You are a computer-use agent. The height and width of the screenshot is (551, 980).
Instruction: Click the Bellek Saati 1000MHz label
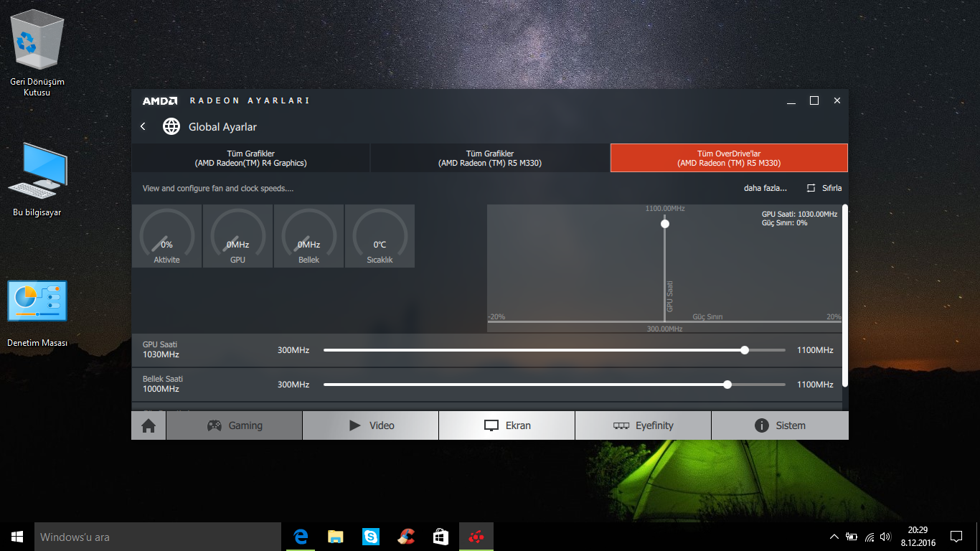pos(163,384)
